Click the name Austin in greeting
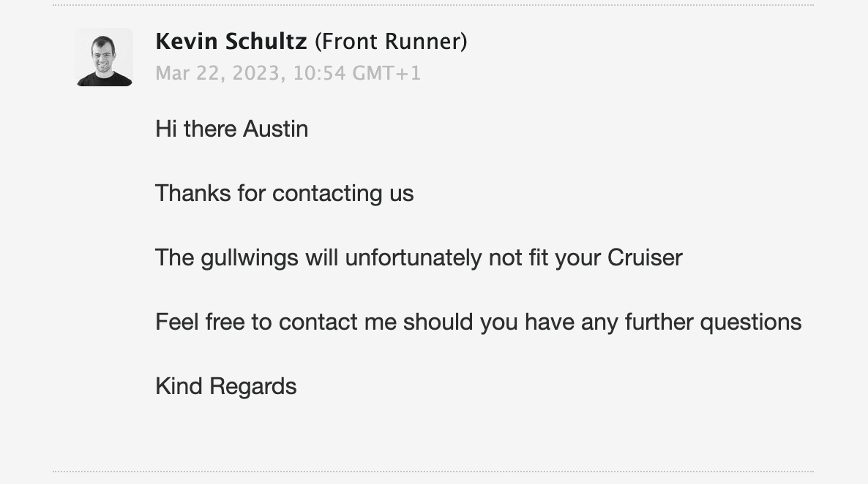The width and height of the screenshot is (868, 484). (276, 129)
